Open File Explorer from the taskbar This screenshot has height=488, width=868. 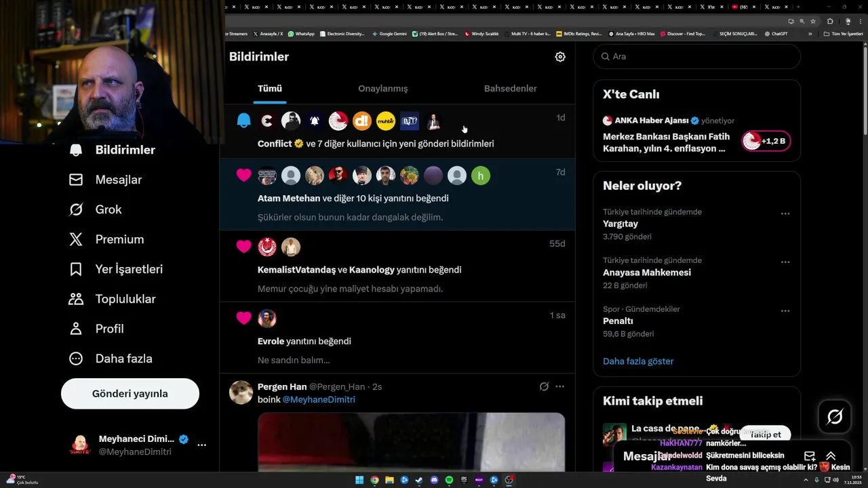tap(389, 481)
